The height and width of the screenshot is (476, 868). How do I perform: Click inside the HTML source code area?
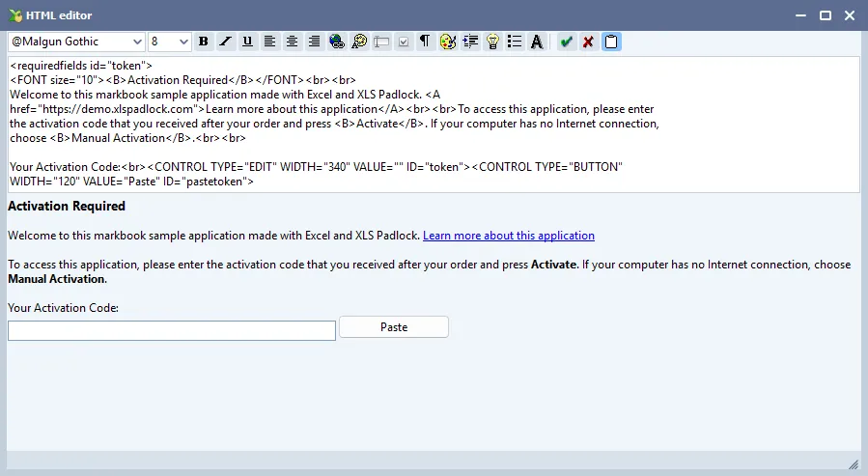[434, 125]
